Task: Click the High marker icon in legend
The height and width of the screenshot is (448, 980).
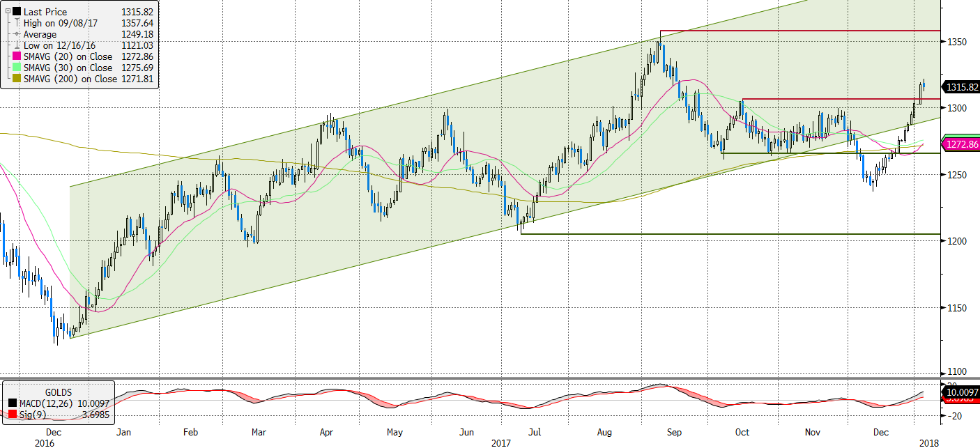Action: 17,23
